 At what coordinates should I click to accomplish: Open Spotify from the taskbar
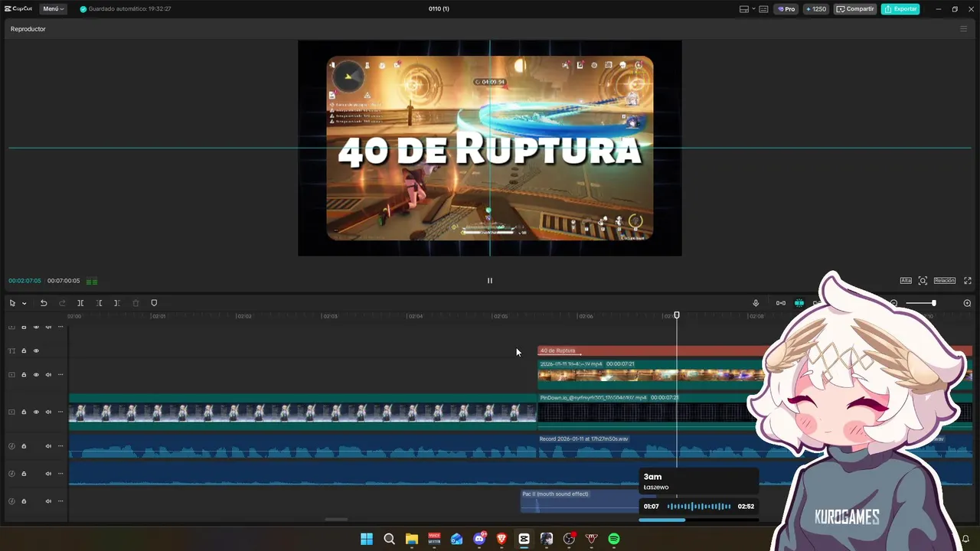coord(614,539)
